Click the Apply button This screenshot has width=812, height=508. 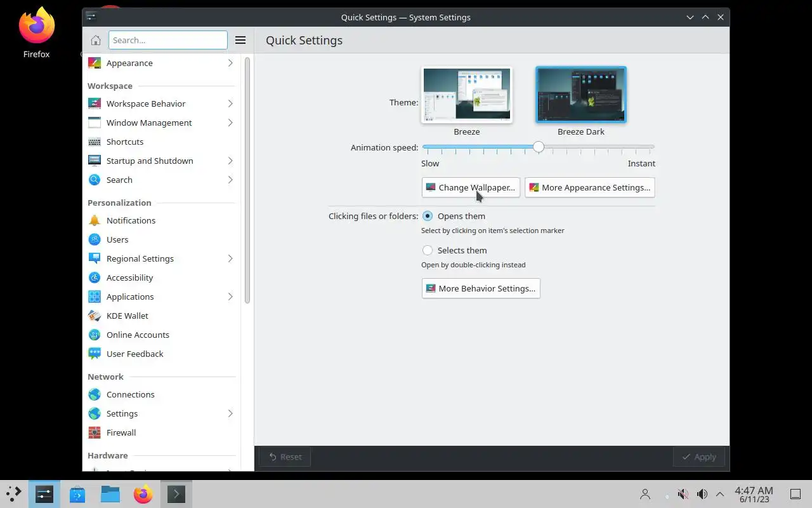[x=699, y=457]
